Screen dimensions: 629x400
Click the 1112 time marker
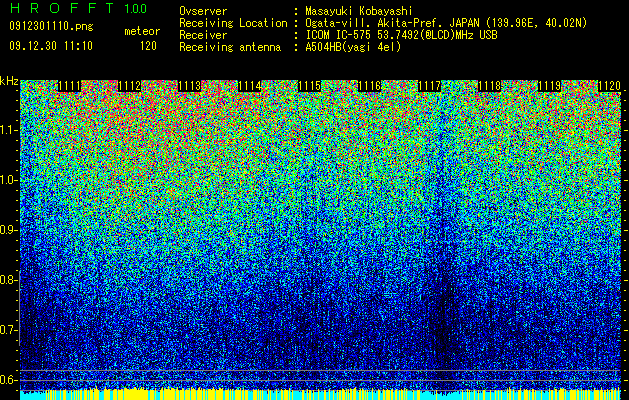[x=130, y=86]
